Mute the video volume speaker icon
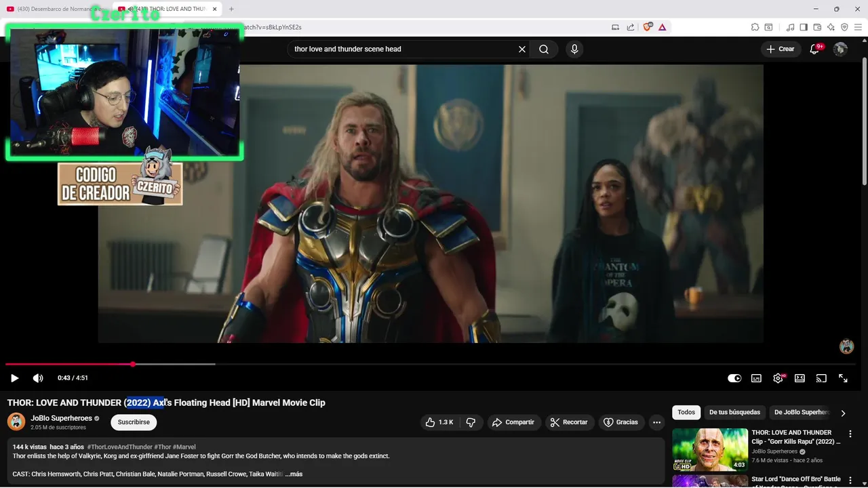This screenshot has height=488, width=868. point(38,378)
